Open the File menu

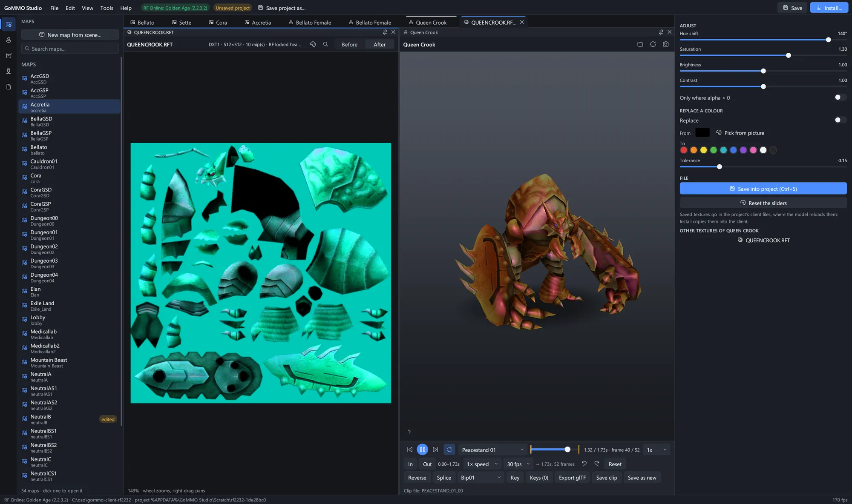coord(54,8)
